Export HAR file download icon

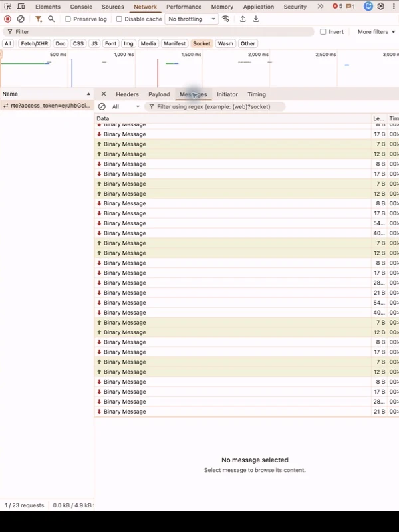tap(256, 19)
